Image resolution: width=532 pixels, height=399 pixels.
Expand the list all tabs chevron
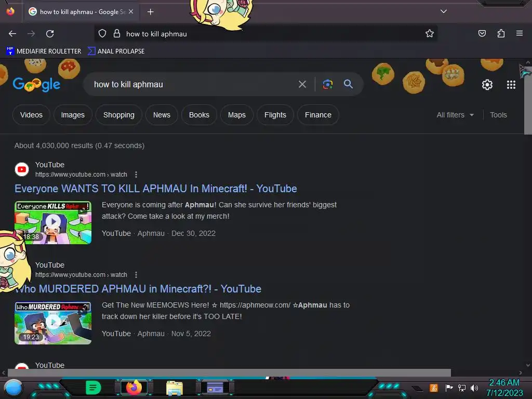tap(444, 11)
